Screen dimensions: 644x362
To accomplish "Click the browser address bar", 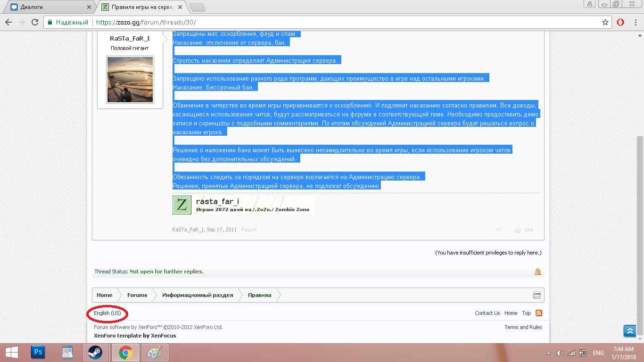I will [x=330, y=22].
